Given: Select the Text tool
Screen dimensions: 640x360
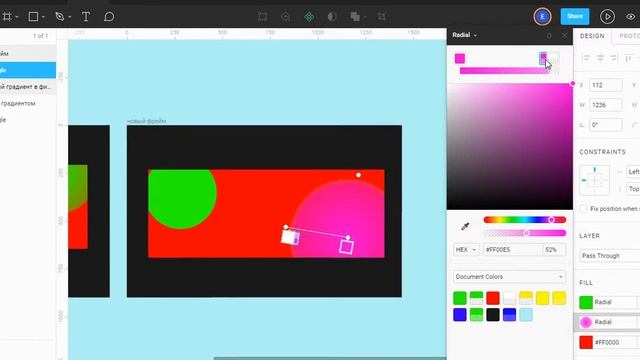Looking at the screenshot, I should click(x=86, y=17).
